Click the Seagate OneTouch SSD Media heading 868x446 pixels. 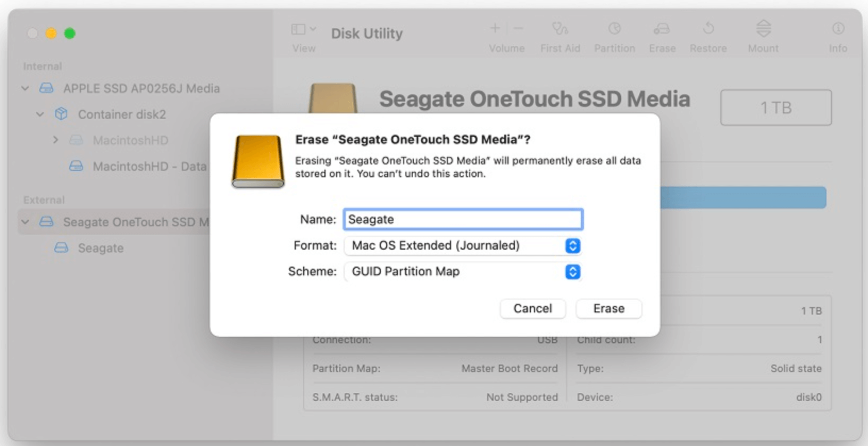click(535, 99)
